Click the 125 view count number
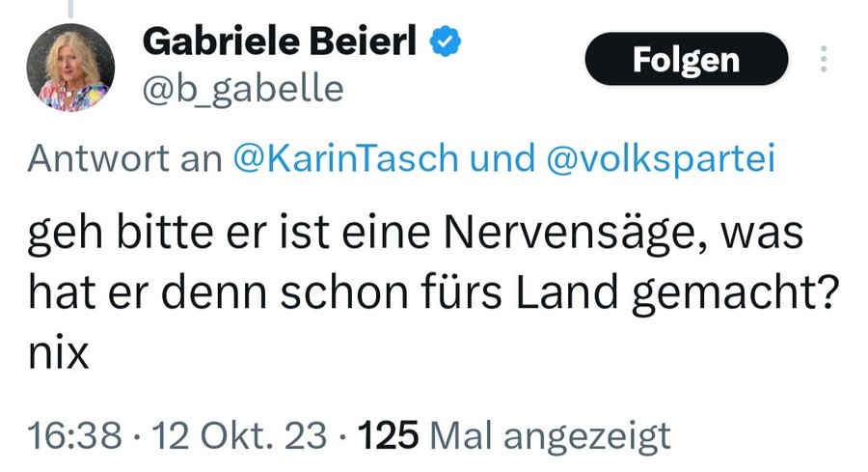 tap(388, 435)
